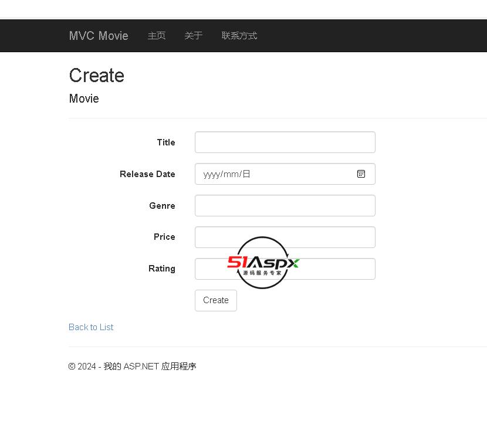Click the MVC Movie brand link
Image resolution: width=487 pixels, height=448 pixels.
tap(99, 36)
